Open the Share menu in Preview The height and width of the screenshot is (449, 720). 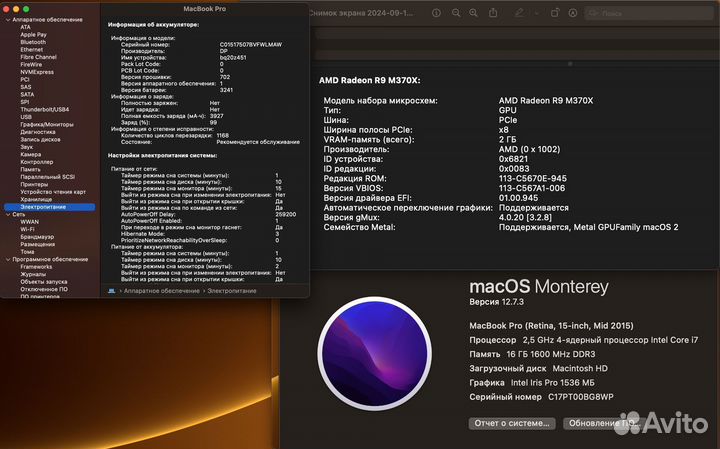pyautogui.click(x=493, y=13)
